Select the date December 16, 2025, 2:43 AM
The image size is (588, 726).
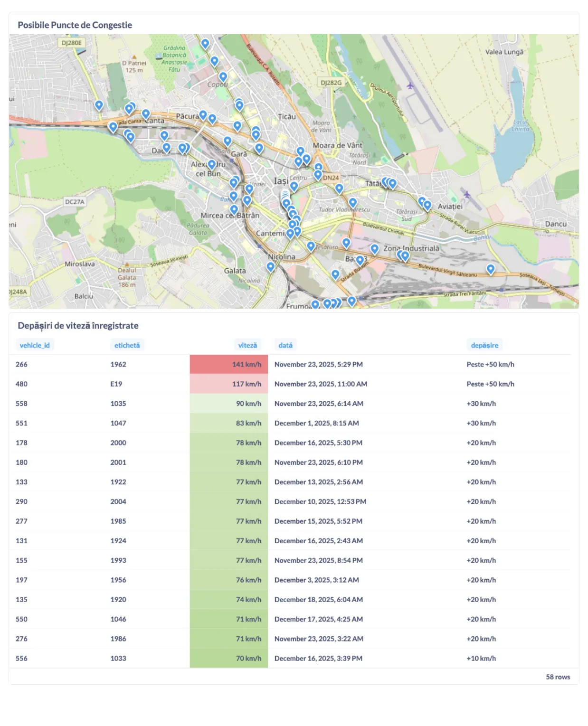click(x=319, y=541)
